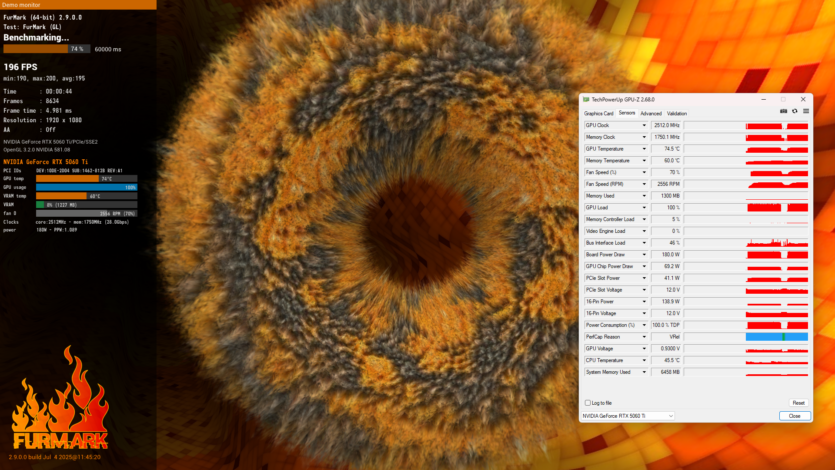Open the GPU Load sensor dropdown

644,208
